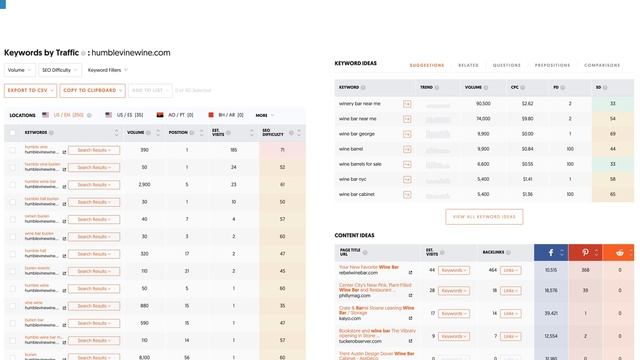Open Keywords button for tuckerobserver.com row
This screenshot has height=360, width=640.
(454, 336)
